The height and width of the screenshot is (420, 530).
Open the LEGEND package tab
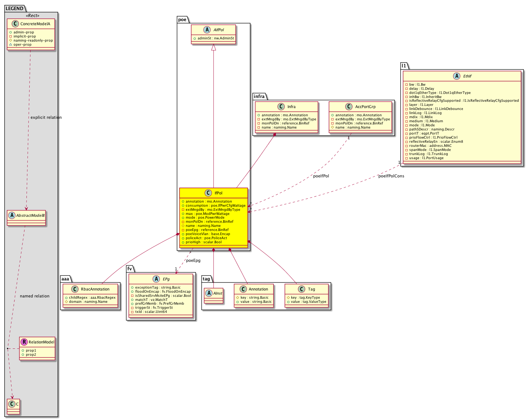pos(15,9)
